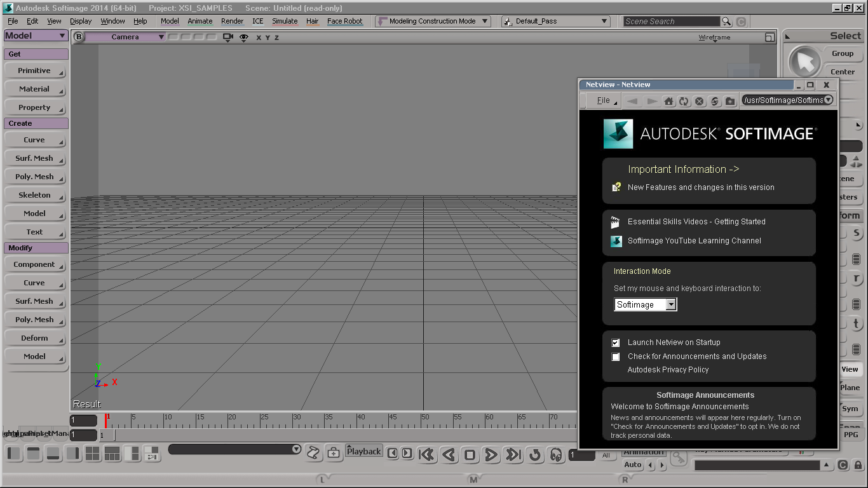
Task: Open Essential Skills Videos - Getting Started
Action: [x=696, y=222]
